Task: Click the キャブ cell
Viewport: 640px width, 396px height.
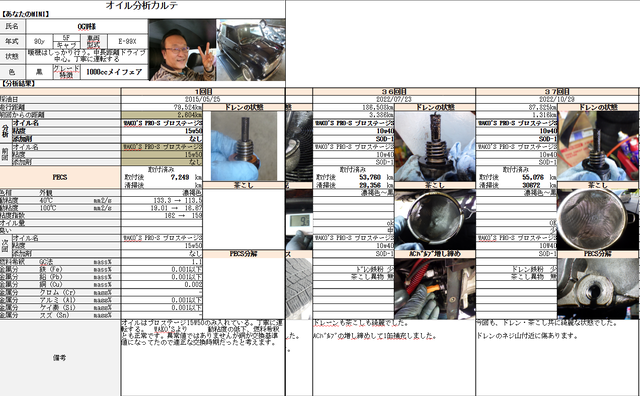Action: pyautogui.click(x=67, y=45)
